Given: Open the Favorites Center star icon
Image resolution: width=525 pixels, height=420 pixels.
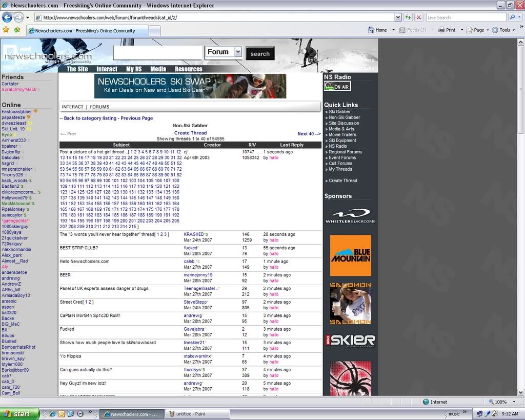Looking at the screenshot, I should [6, 30].
